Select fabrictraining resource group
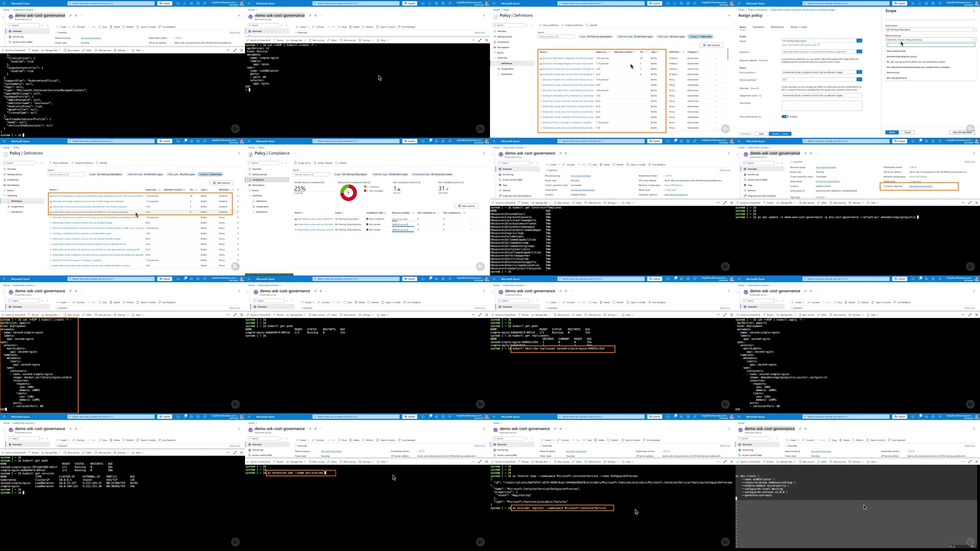This screenshot has height=551, width=980. tap(893, 73)
